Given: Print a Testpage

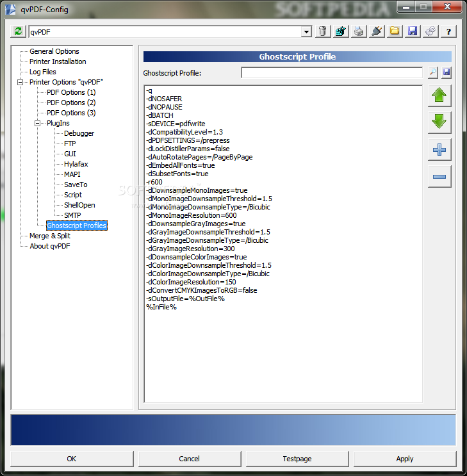Looking at the screenshot, I should 297,459.
